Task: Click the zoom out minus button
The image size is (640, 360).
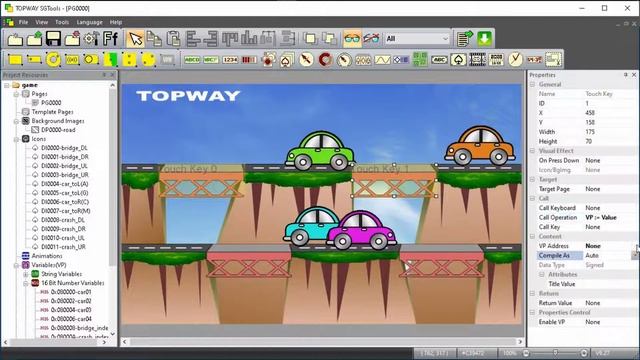Action: [526, 353]
